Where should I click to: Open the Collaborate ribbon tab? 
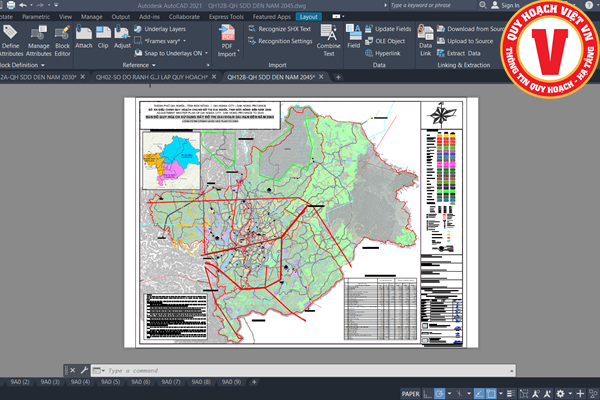click(184, 17)
